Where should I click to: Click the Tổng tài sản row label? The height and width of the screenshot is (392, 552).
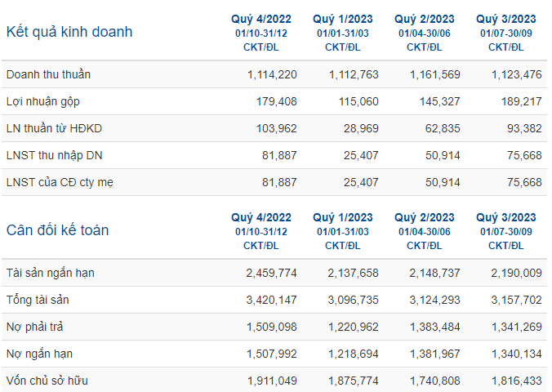(x=38, y=300)
